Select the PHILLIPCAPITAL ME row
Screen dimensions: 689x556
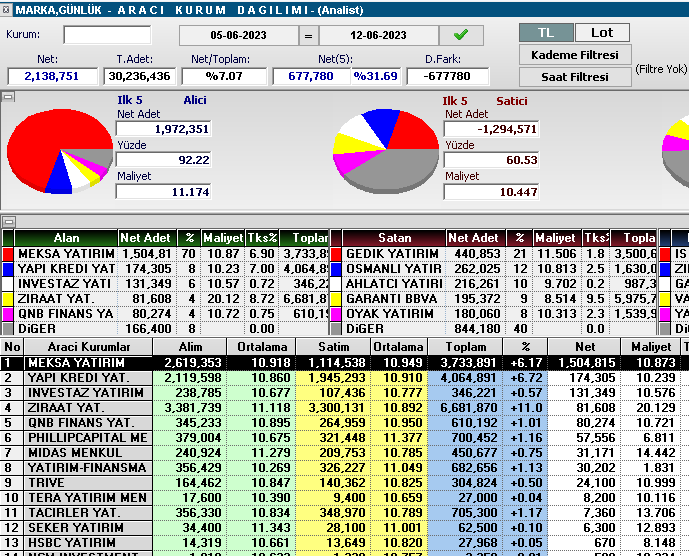(344, 438)
